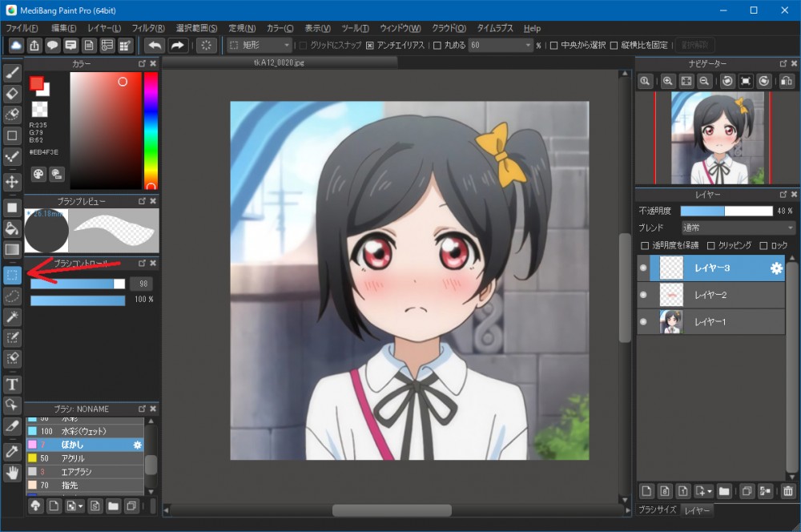Open the add layer dropdown arrow

(709, 492)
